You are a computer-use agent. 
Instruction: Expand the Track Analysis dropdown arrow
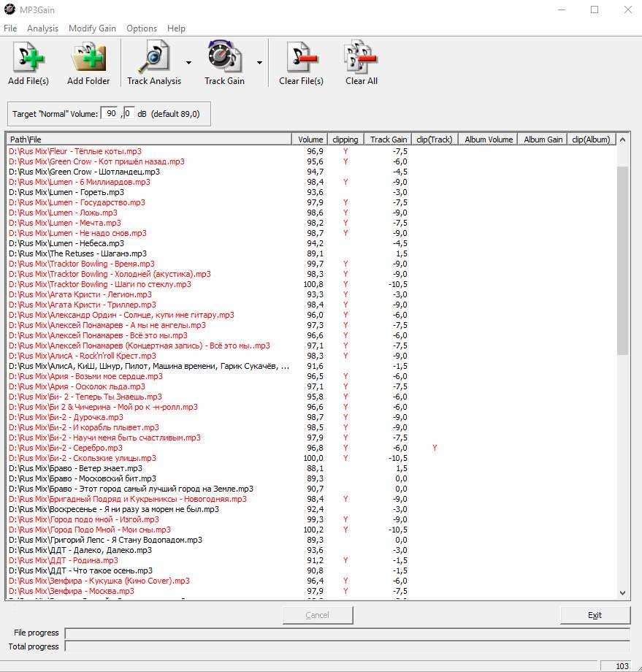click(x=188, y=63)
